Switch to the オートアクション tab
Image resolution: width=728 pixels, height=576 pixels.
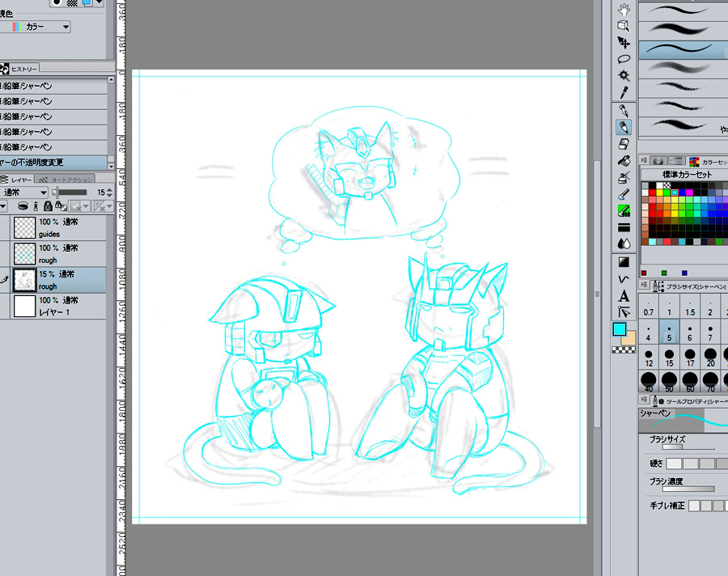[65, 180]
